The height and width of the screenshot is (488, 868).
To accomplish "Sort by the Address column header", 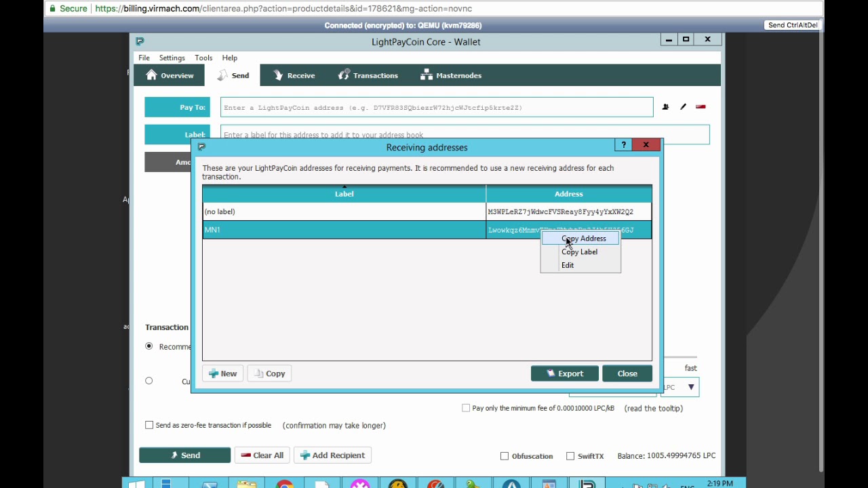I will (x=569, y=194).
